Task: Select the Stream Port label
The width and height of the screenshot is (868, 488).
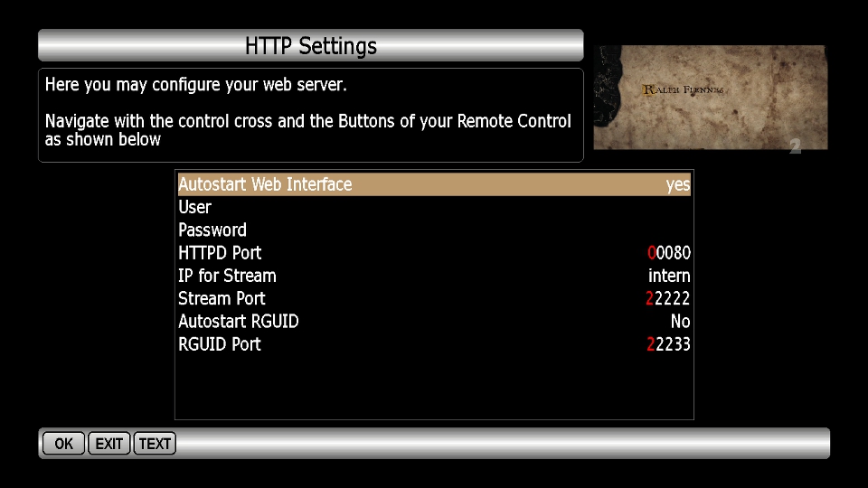Action: (x=222, y=298)
